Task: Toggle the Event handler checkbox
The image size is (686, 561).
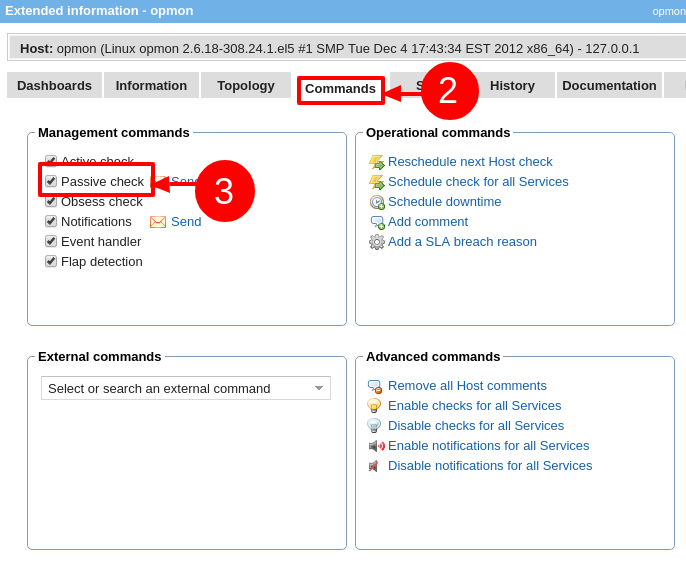Action: pos(51,241)
